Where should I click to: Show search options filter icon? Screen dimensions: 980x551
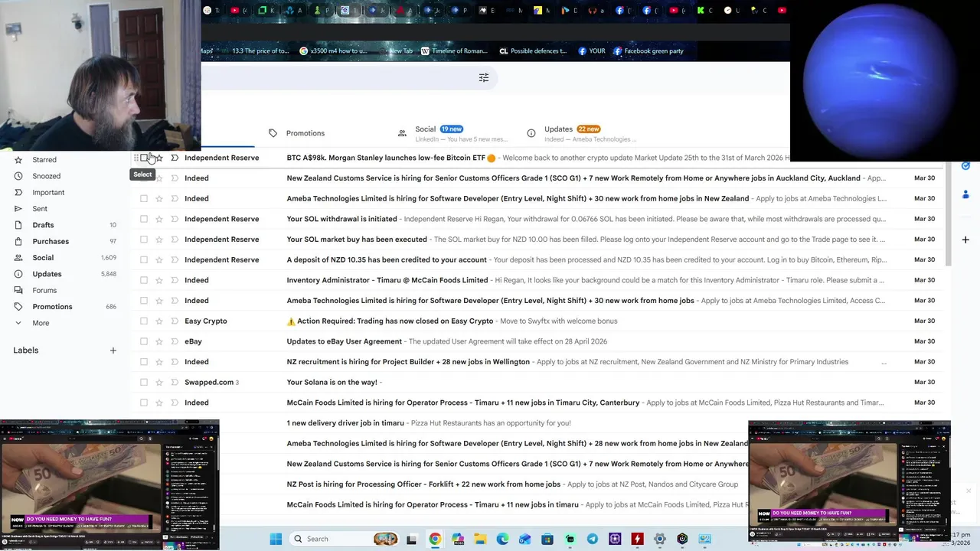484,78
